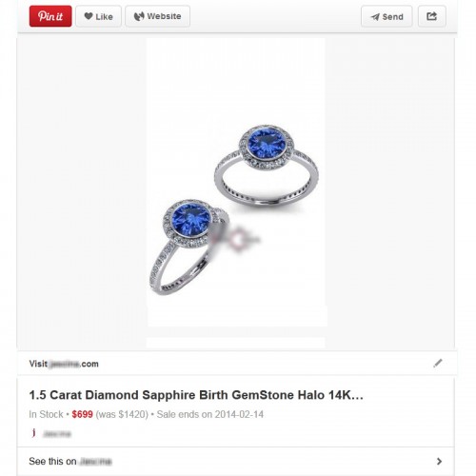The width and height of the screenshot is (476, 476).
Task: Click the globe icon on Website
Action: 139,16
